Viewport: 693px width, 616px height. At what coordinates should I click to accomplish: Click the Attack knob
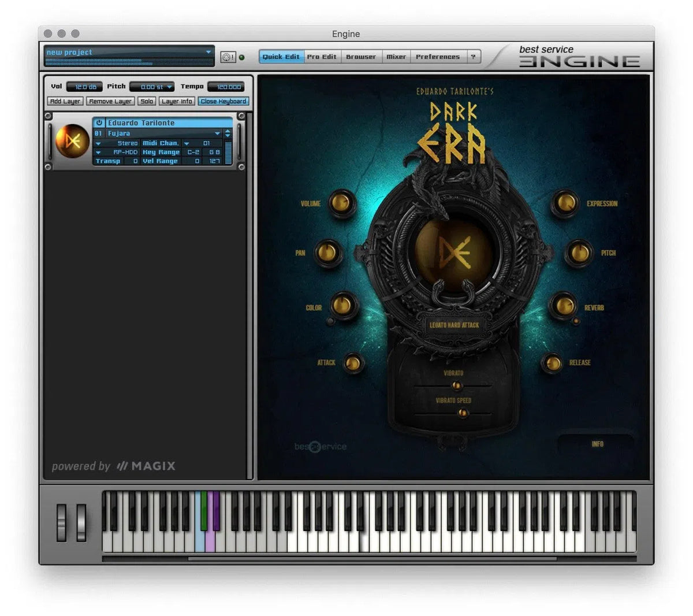353,363
